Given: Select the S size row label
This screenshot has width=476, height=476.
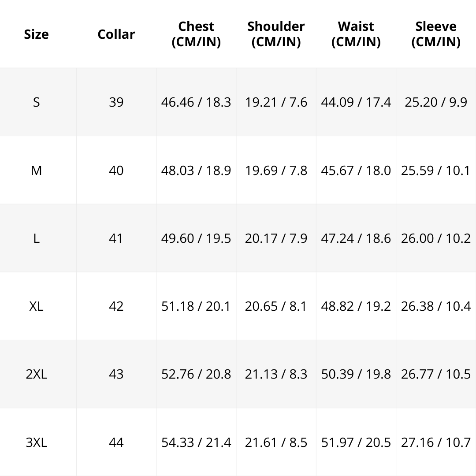Looking at the screenshot, I should [x=36, y=102].
